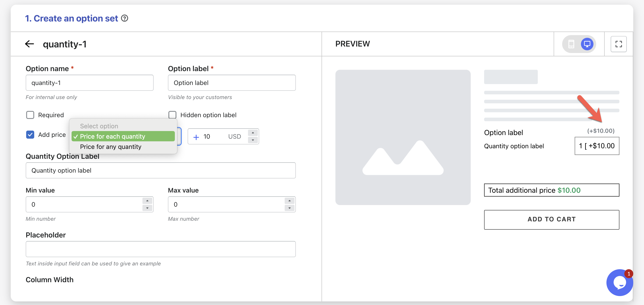Expand preview to fullscreen
This screenshot has height=305, width=644.
pos(618,44)
